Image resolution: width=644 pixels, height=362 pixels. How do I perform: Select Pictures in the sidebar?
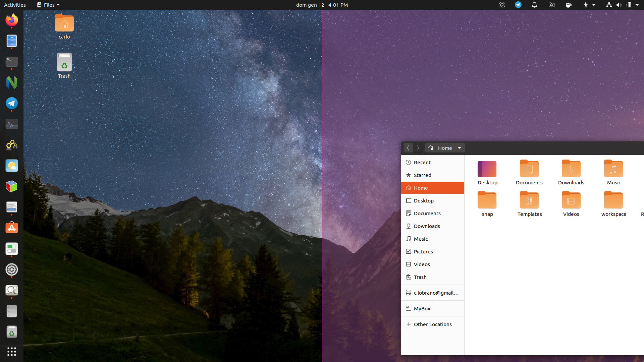point(423,251)
